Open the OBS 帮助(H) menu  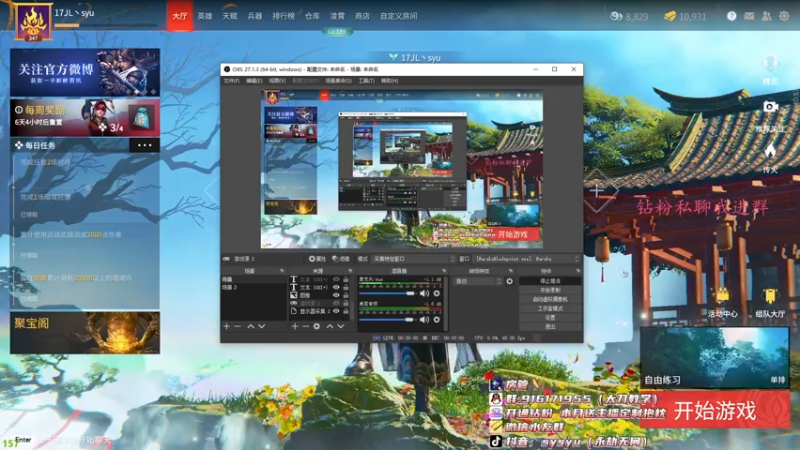pyautogui.click(x=390, y=81)
